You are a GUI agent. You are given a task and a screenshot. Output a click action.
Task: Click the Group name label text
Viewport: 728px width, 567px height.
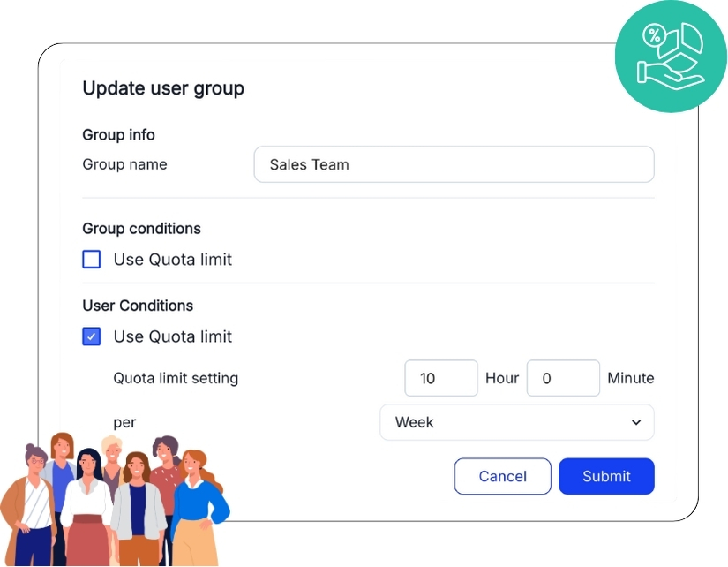point(124,164)
